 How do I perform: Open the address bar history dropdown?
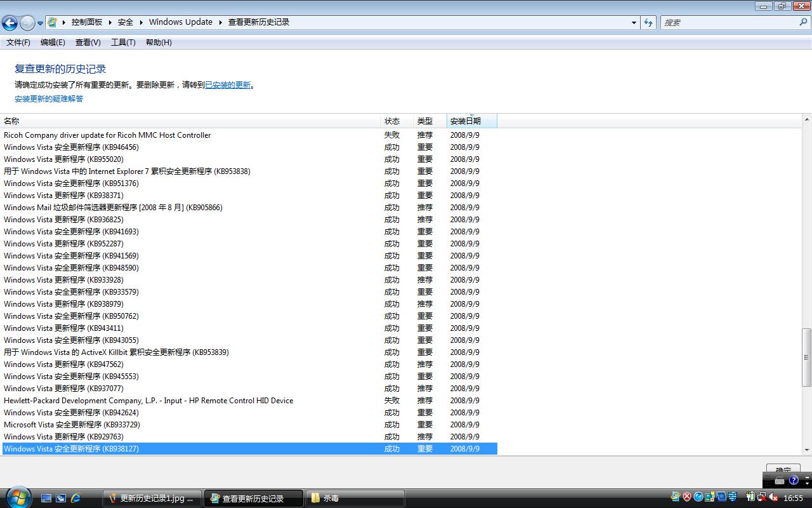[x=634, y=22]
